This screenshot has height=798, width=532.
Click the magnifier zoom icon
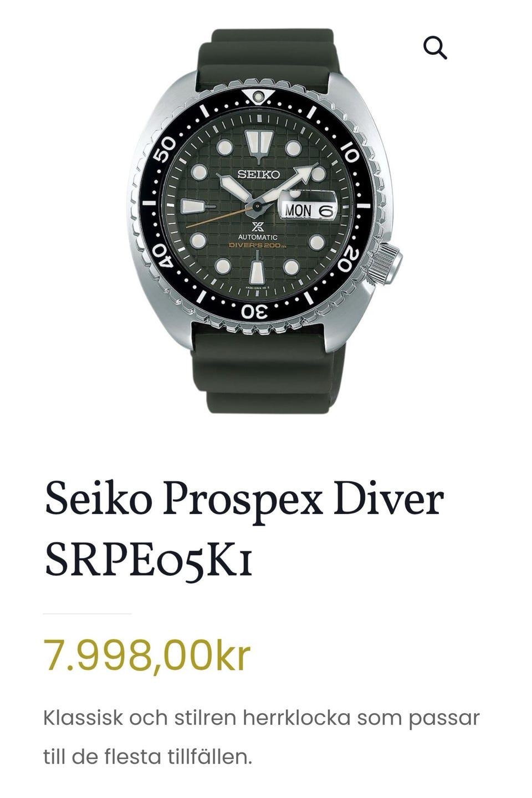coord(435,48)
